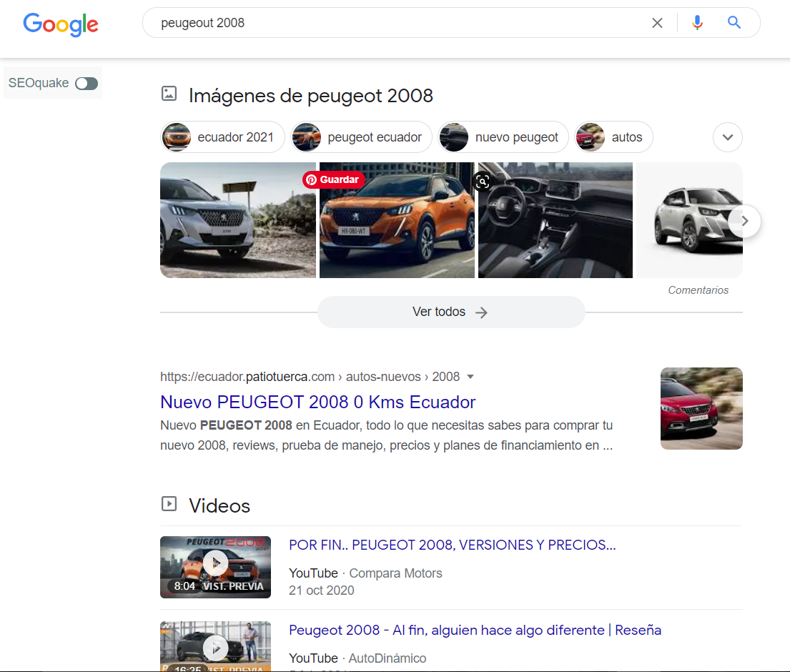Image resolution: width=790 pixels, height=672 pixels.
Task: Expand more image filter chips with chevron
Action: 728,137
